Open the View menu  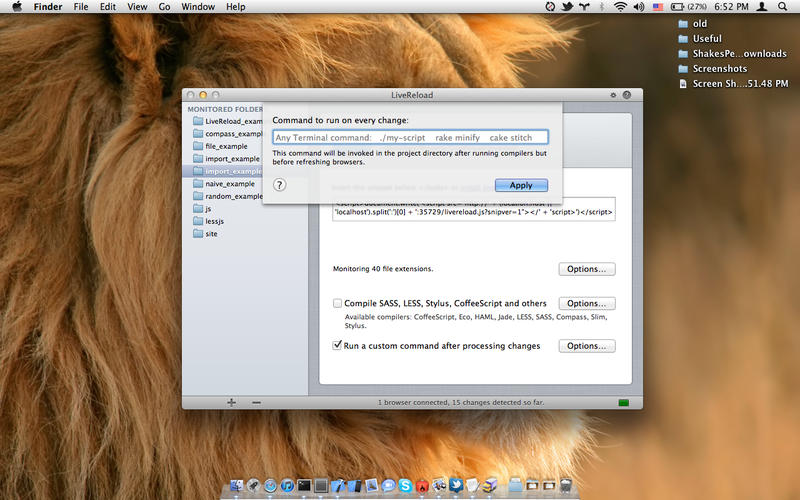[137, 7]
